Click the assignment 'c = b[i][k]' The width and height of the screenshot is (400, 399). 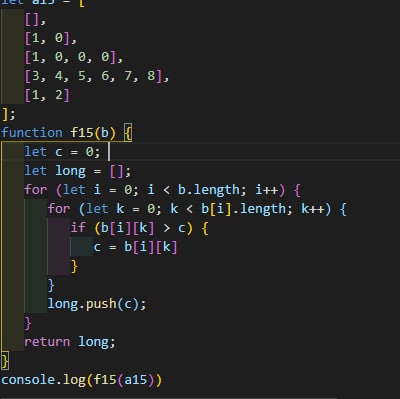coord(135,247)
